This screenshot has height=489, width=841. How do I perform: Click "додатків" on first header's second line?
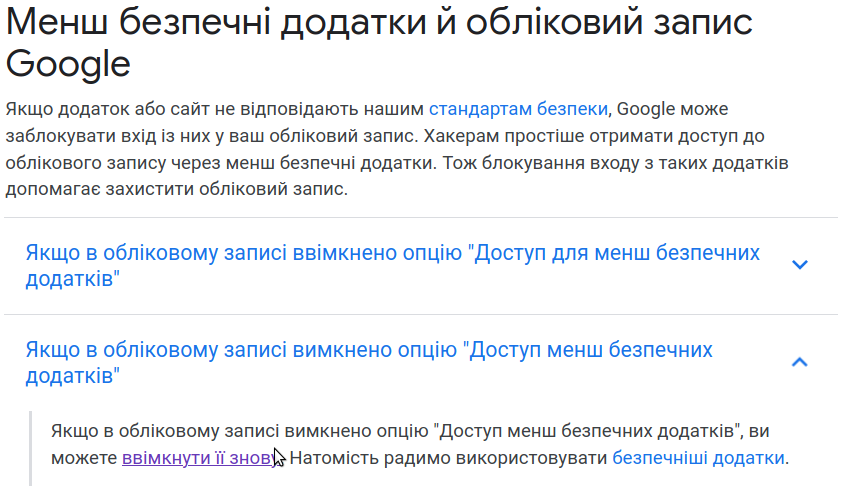[x=72, y=279]
